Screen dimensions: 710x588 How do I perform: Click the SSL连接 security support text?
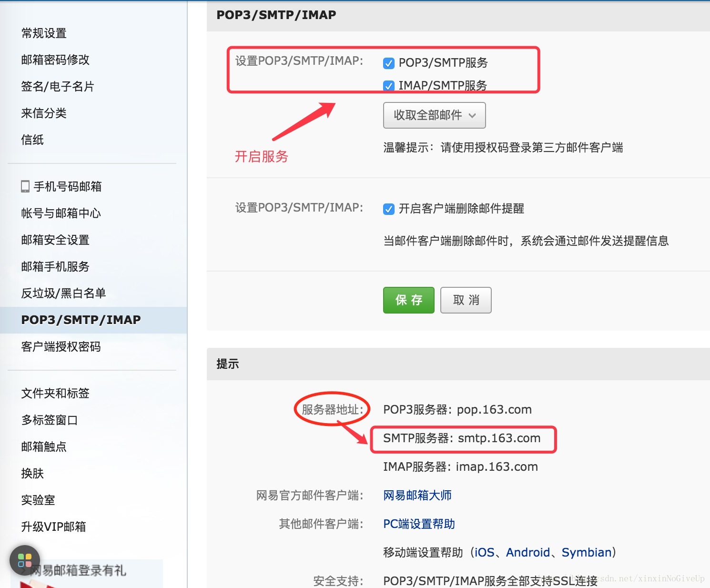(x=490, y=581)
